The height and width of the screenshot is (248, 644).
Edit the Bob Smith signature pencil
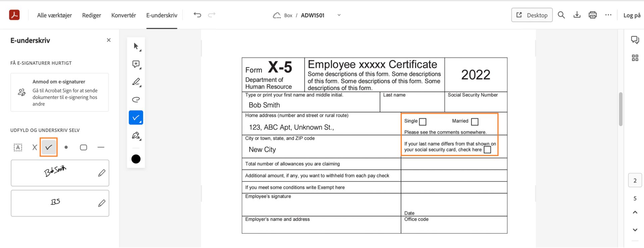[x=102, y=173]
